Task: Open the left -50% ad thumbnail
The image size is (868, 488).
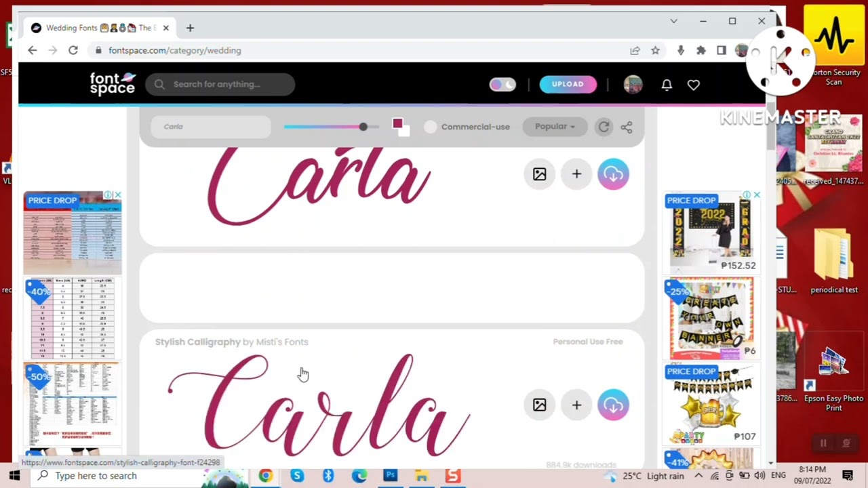Action: pyautogui.click(x=73, y=404)
